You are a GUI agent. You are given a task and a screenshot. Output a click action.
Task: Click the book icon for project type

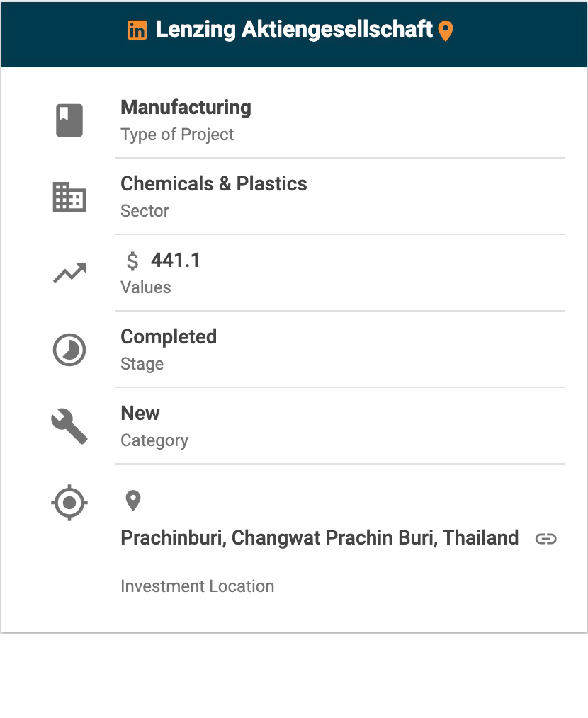coord(69,120)
